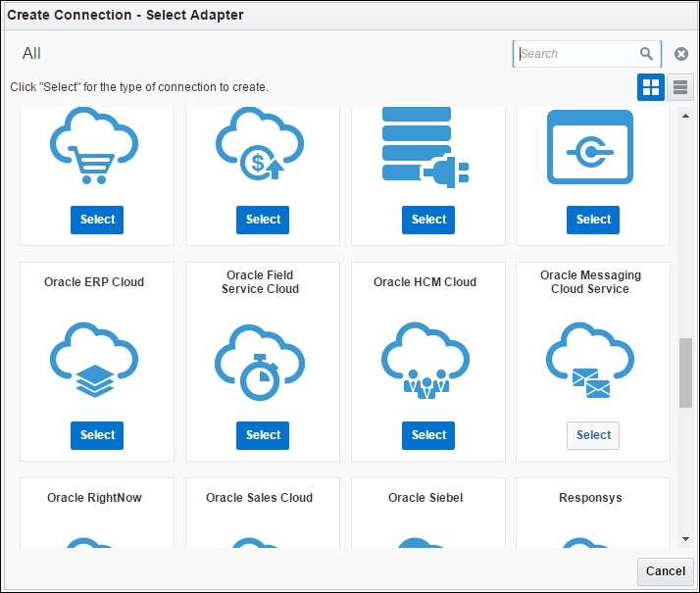Screen dimensions: 700x593
Task: Cancel the Create Connection dialog
Action: pyautogui.click(x=665, y=571)
